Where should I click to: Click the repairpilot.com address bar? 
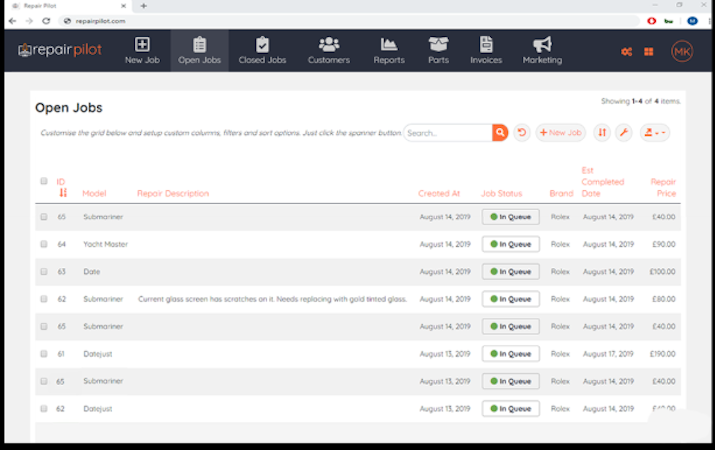[x=349, y=21]
